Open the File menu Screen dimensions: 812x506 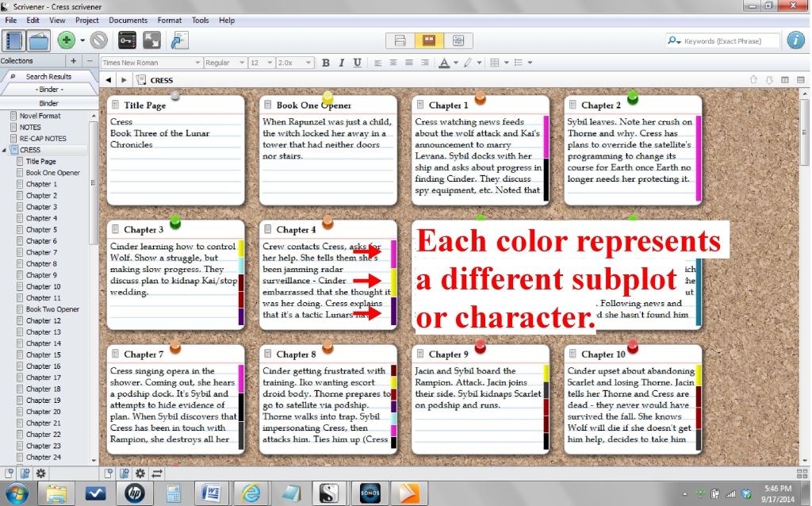[11, 20]
